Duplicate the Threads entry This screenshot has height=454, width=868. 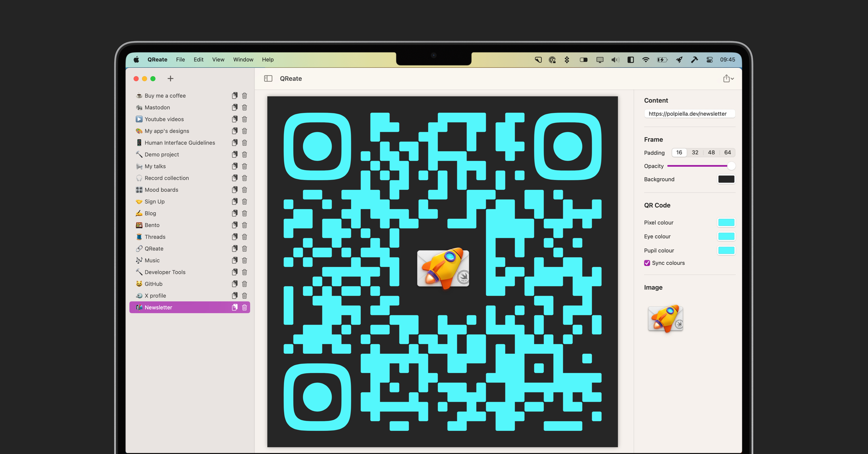235,237
